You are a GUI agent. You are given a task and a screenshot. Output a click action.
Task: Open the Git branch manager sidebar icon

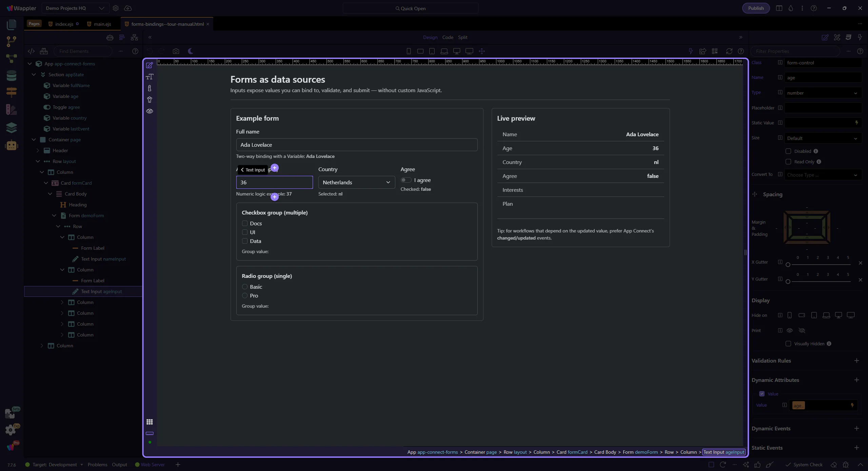(x=11, y=41)
